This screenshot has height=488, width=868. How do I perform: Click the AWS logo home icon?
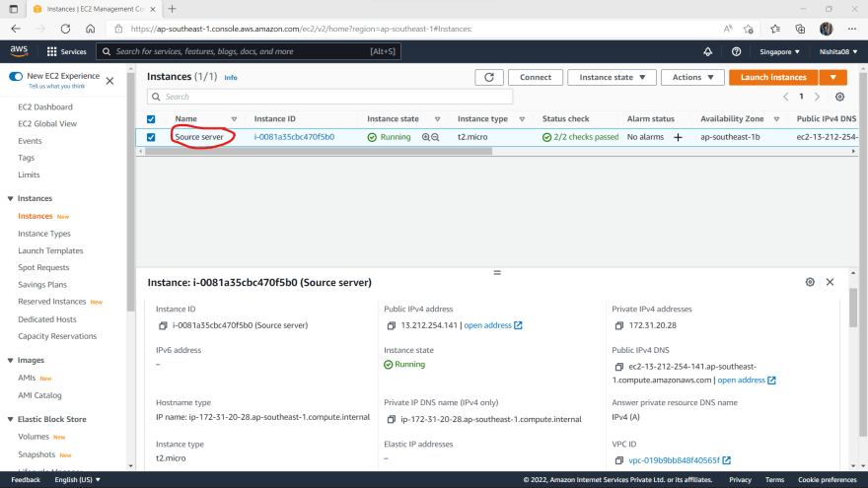pos(19,51)
